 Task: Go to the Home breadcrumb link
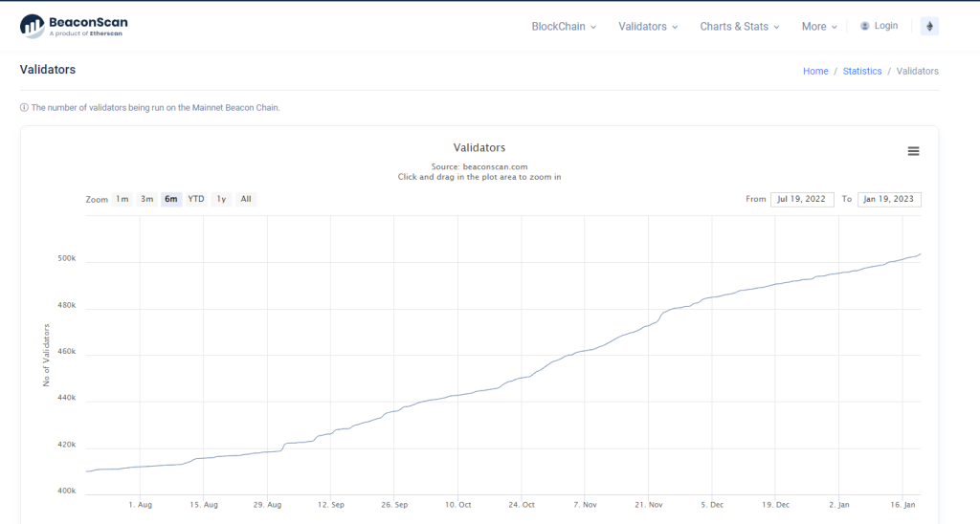point(815,71)
